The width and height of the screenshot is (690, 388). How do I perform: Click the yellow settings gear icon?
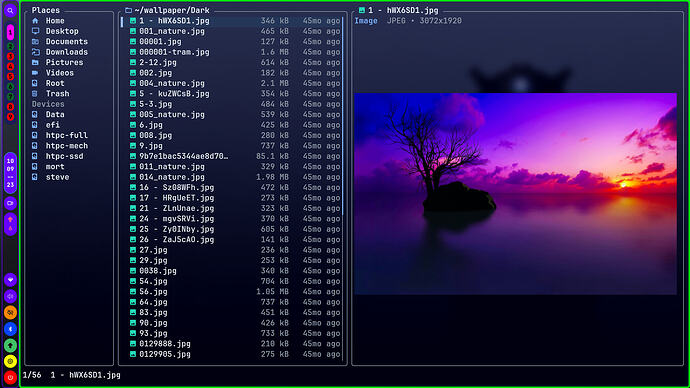point(10,361)
